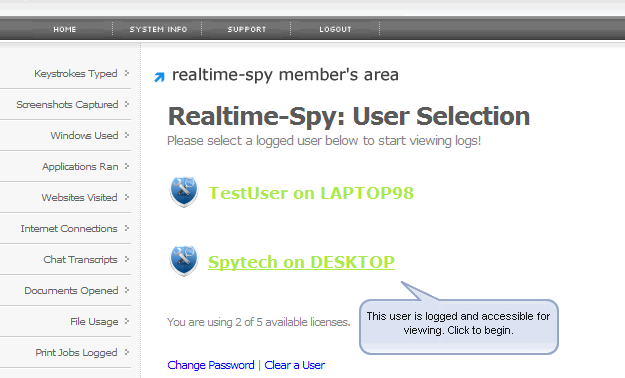Viewport: 625px width, 378px height.
Task: Click the Realtime-Spy: User Selection heading
Action: point(349,116)
